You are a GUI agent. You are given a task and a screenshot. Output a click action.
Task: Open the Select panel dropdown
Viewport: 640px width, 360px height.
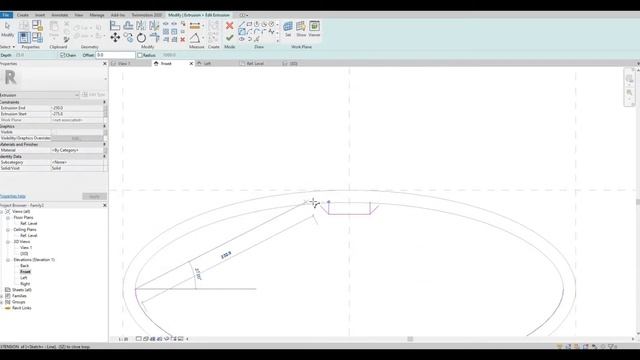point(8,47)
